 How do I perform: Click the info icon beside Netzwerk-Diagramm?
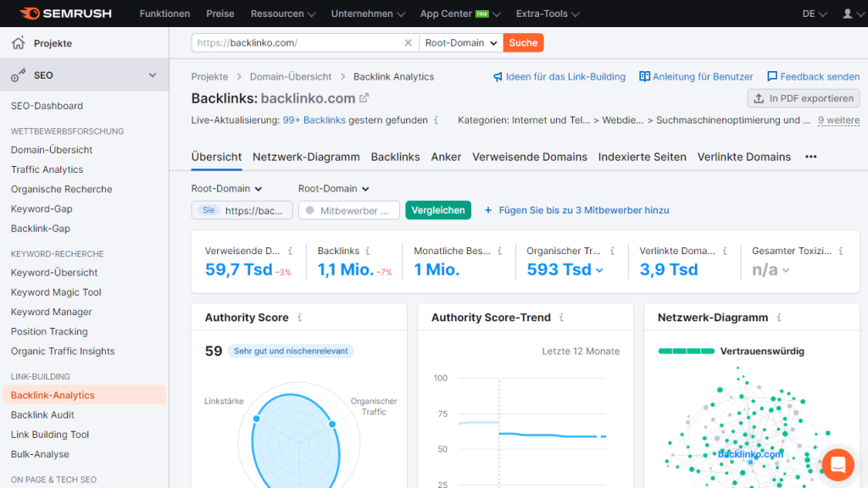click(x=779, y=318)
